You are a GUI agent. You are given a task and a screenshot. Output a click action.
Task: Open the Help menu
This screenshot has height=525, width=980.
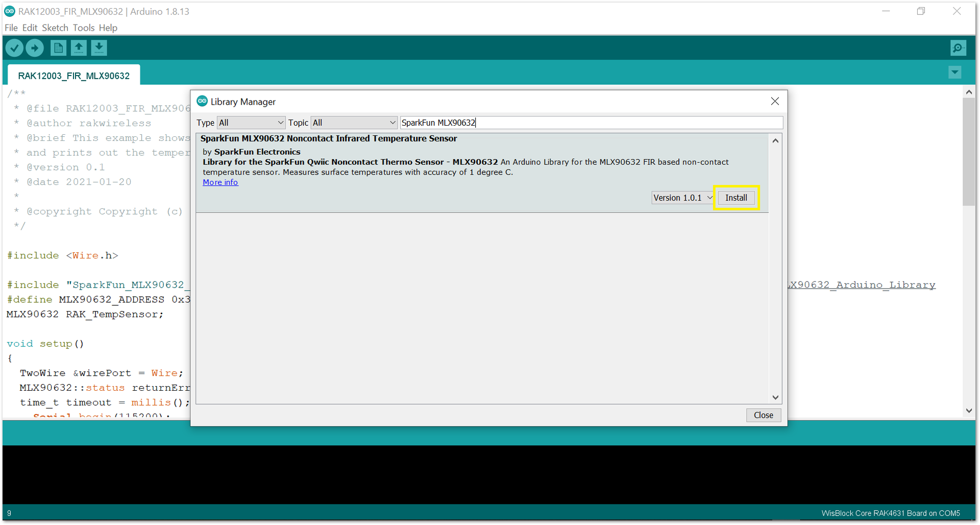click(x=108, y=28)
